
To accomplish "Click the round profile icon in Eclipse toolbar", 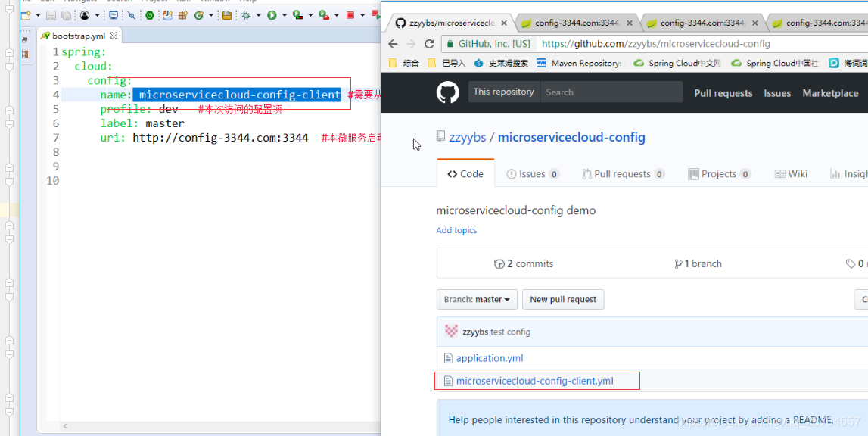I will tap(85, 15).
